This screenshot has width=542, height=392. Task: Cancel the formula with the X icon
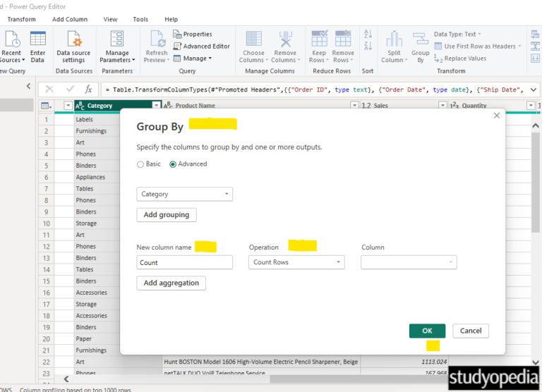[49, 90]
